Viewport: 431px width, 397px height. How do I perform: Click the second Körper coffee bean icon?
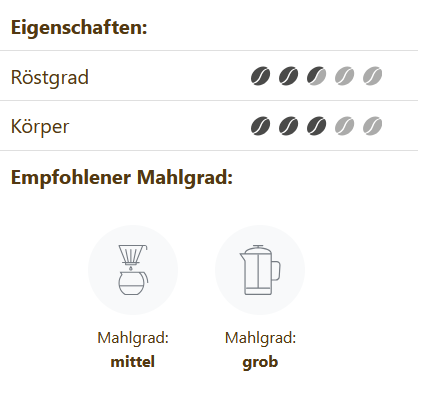288,126
